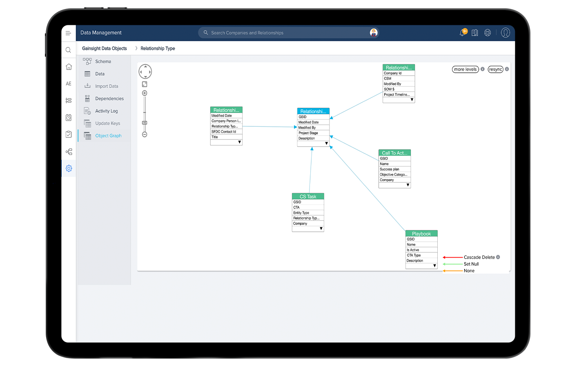The width and height of the screenshot is (588, 368).
Task: Click the home icon in sidebar
Action: (x=69, y=67)
